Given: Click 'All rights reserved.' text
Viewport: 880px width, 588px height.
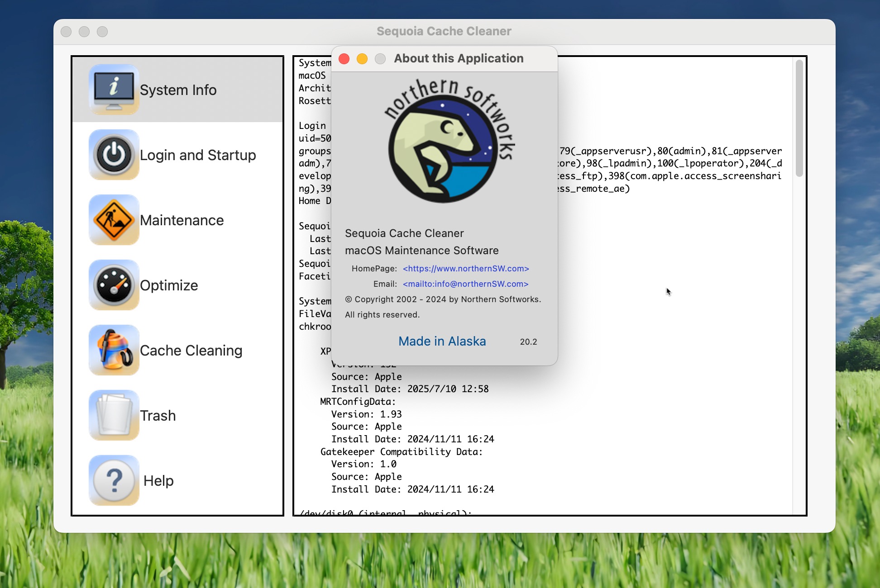Looking at the screenshot, I should click(x=383, y=315).
